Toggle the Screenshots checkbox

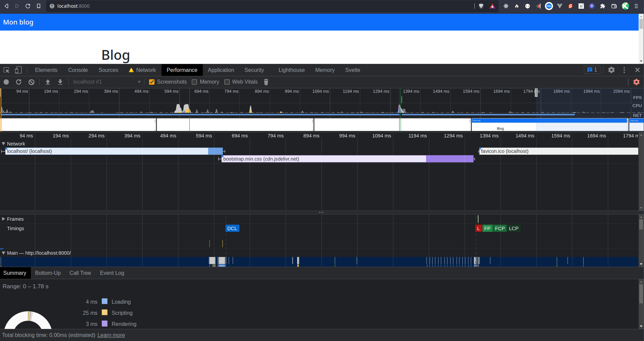pos(152,82)
